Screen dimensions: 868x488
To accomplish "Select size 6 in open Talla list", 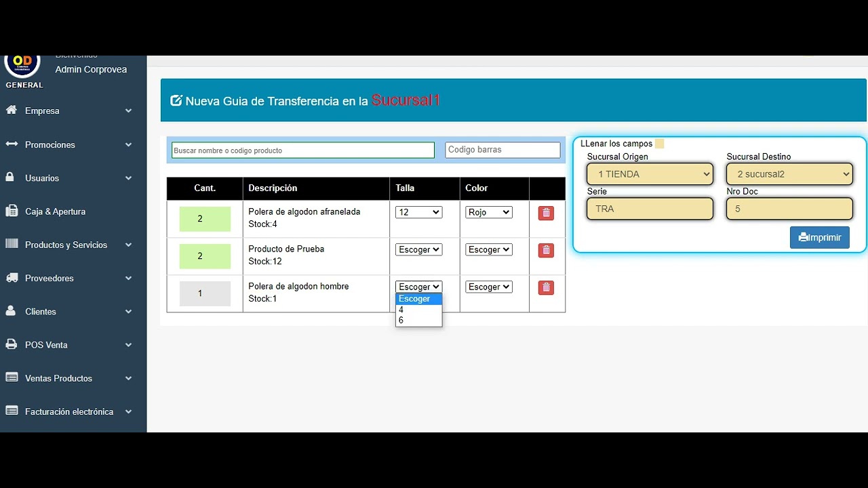I will (418, 320).
